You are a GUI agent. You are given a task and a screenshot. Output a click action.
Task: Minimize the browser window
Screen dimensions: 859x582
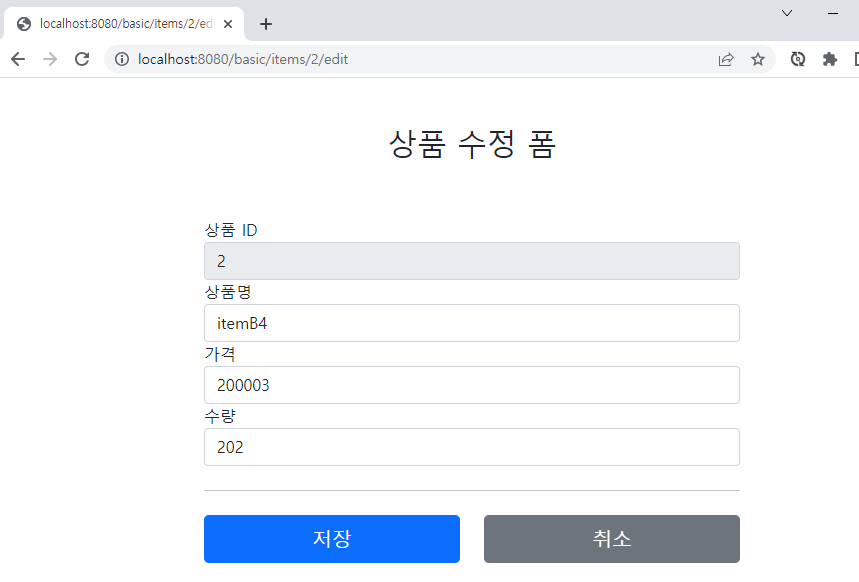tap(833, 13)
